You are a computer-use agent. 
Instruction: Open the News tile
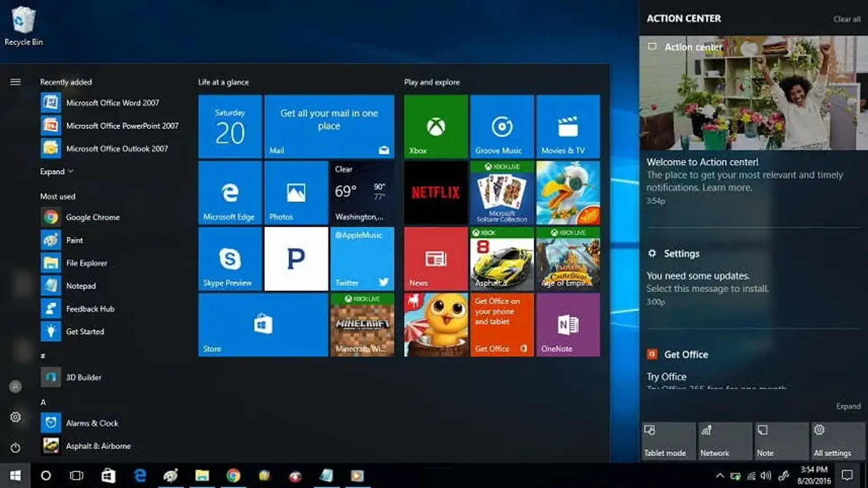click(436, 258)
